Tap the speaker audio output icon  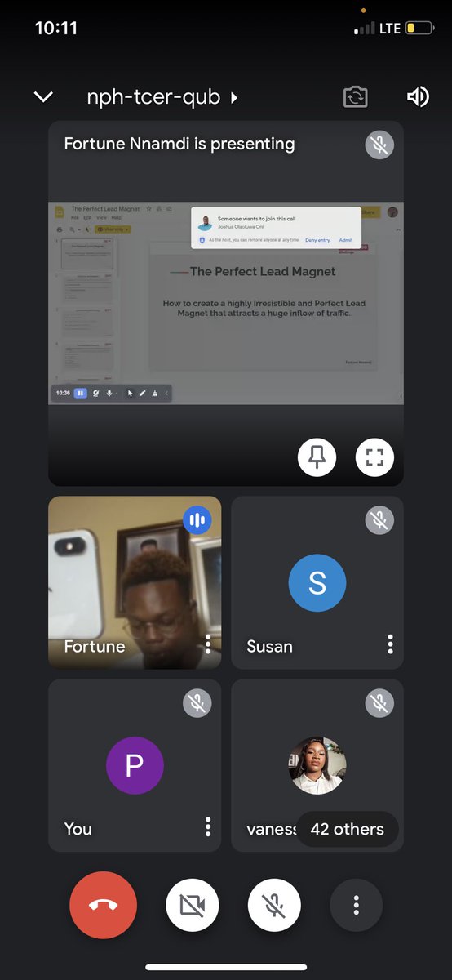(x=418, y=97)
